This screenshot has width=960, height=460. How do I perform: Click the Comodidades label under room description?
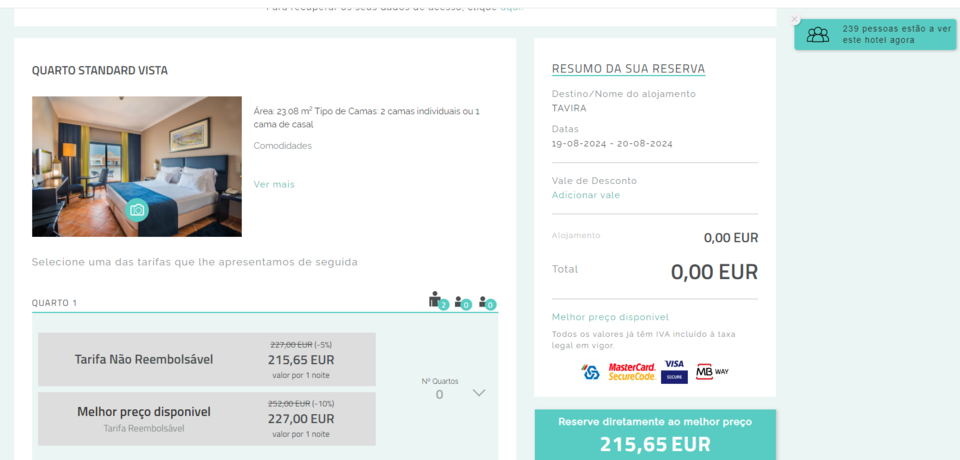[x=283, y=146]
